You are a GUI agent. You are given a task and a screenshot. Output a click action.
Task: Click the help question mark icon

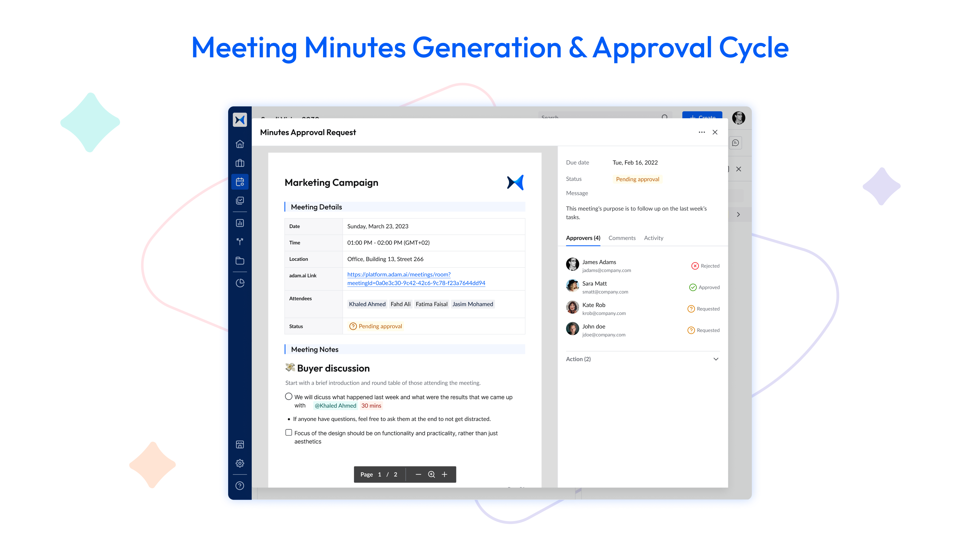click(240, 485)
